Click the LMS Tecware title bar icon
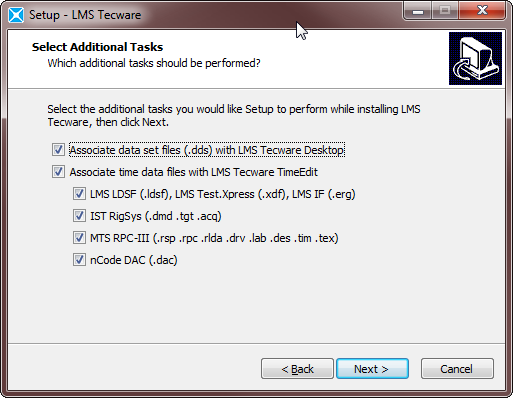 click(x=16, y=15)
